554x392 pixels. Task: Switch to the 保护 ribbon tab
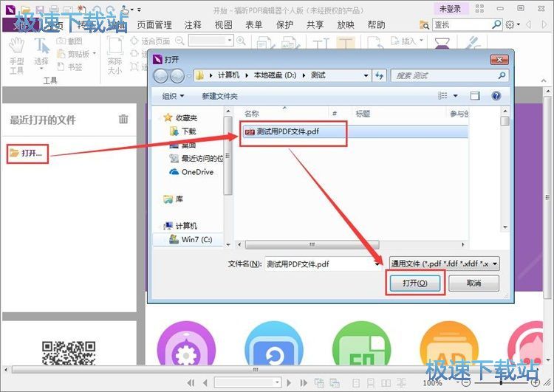285,24
